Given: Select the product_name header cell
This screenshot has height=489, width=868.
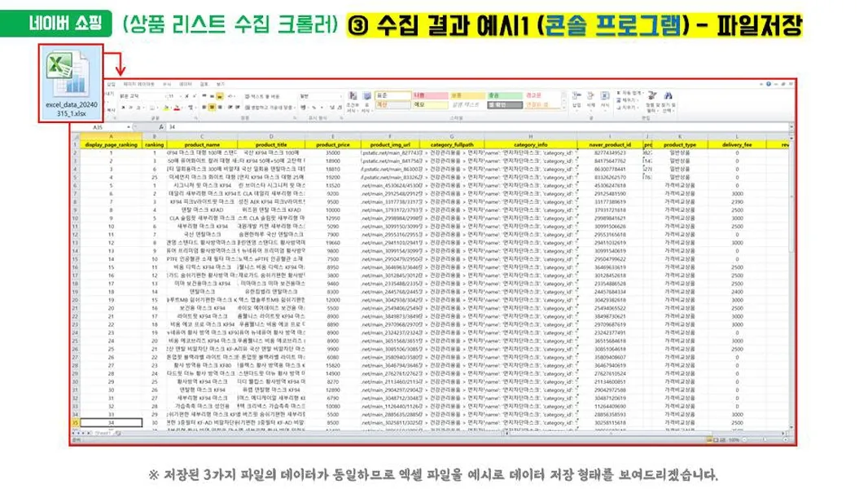Looking at the screenshot, I should (202, 144).
